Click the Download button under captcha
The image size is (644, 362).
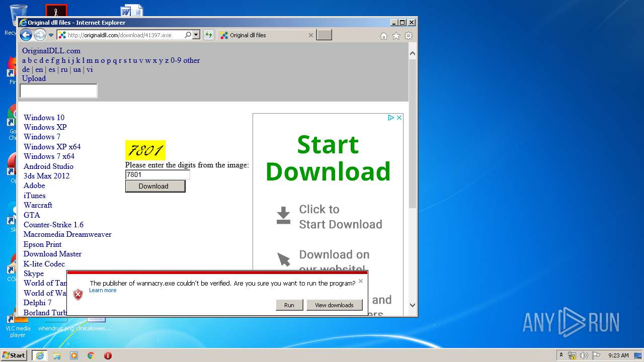155,186
